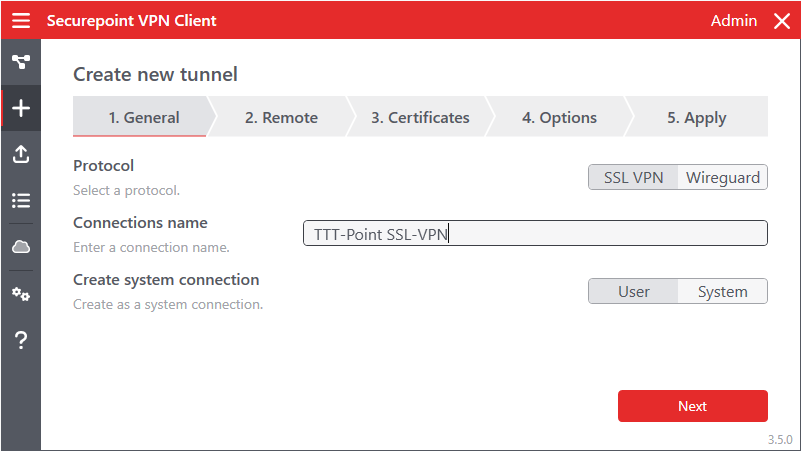
Task: Open the hamburger menu
Action: tap(21, 21)
